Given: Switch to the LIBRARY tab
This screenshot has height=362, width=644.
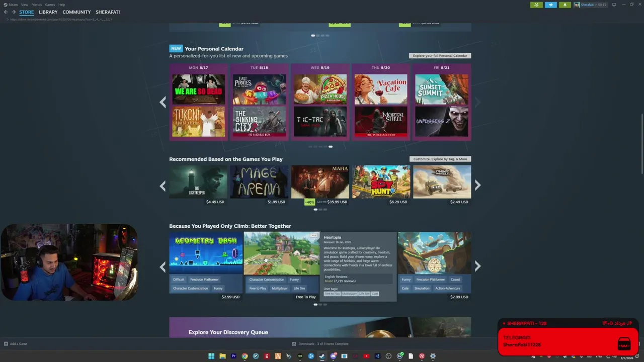Looking at the screenshot, I should 48,12.
